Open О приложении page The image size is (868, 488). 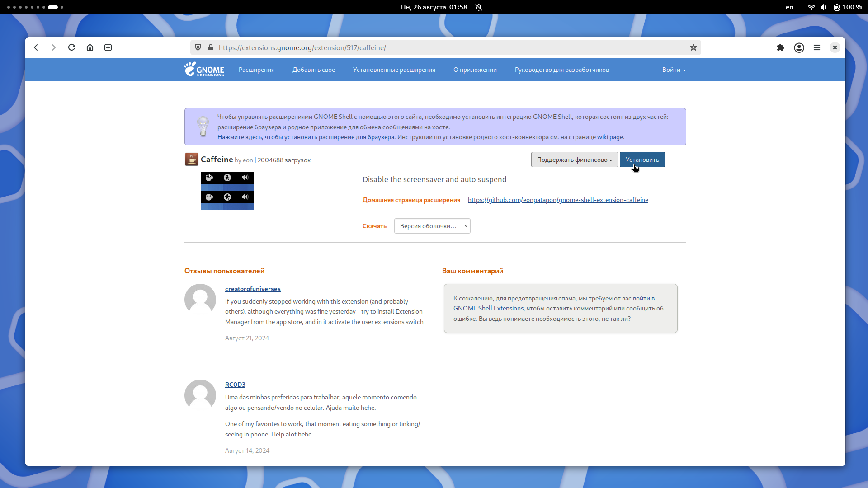(475, 70)
